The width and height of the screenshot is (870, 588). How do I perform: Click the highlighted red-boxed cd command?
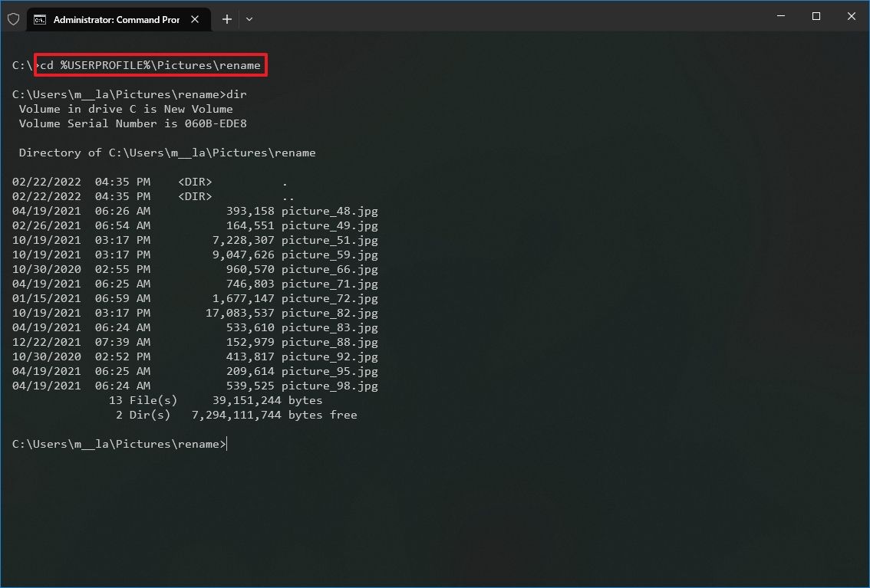pyautogui.click(x=150, y=65)
